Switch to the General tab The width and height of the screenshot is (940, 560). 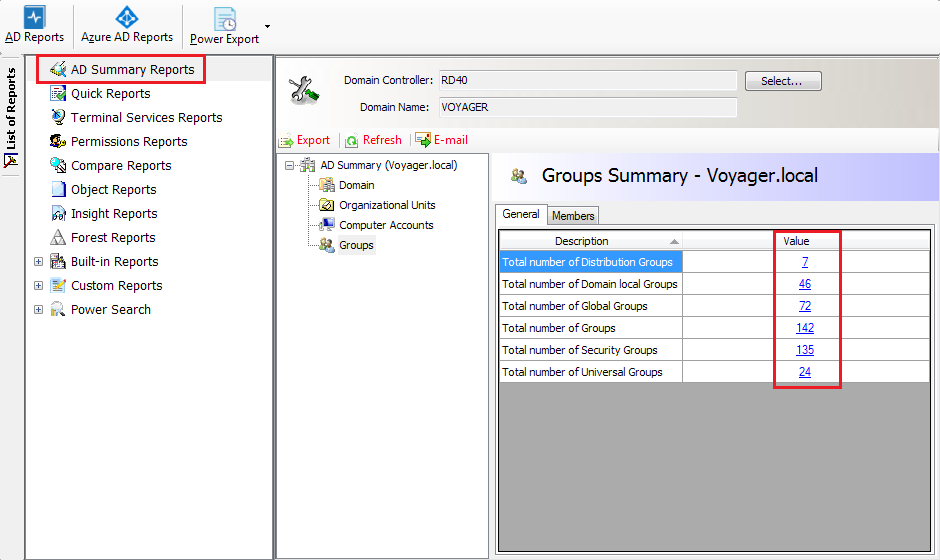pyautogui.click(x=521, y=214)
